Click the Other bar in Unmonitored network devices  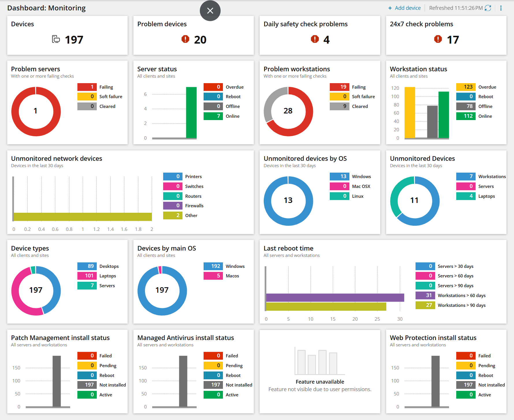pos(83,217)
